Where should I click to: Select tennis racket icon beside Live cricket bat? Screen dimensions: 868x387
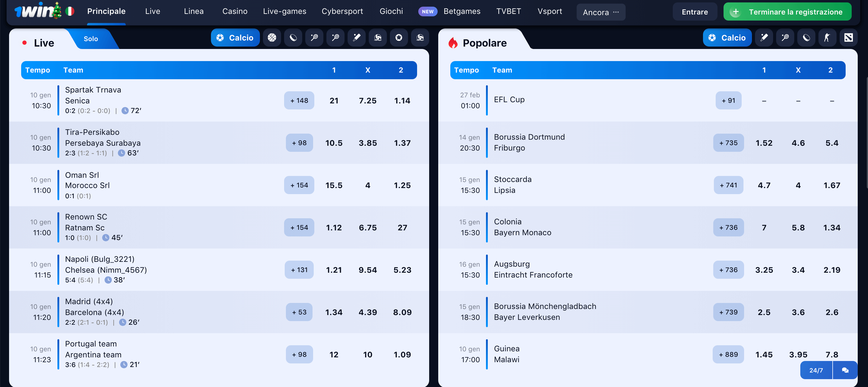[x=335, y=37]
